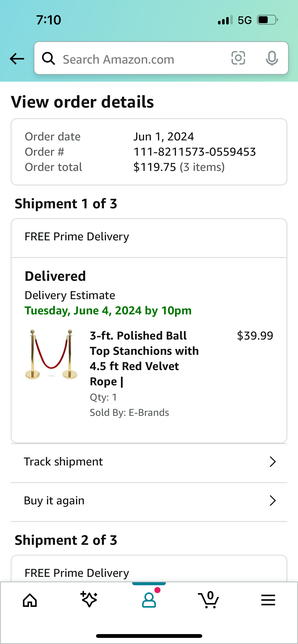Tap the microphone voice search icon
This screenshot has height=644, width=298.
(x=272, y=58)
